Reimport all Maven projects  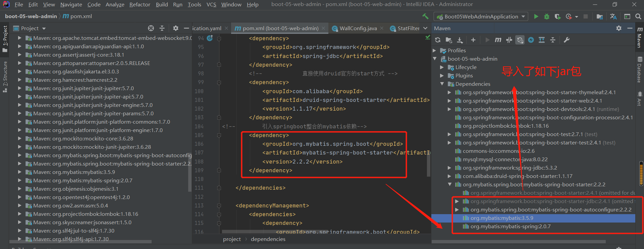point(438,40)
